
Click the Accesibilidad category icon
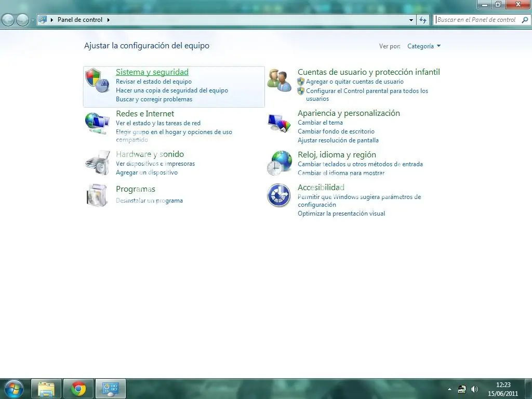tap(279, 195)
